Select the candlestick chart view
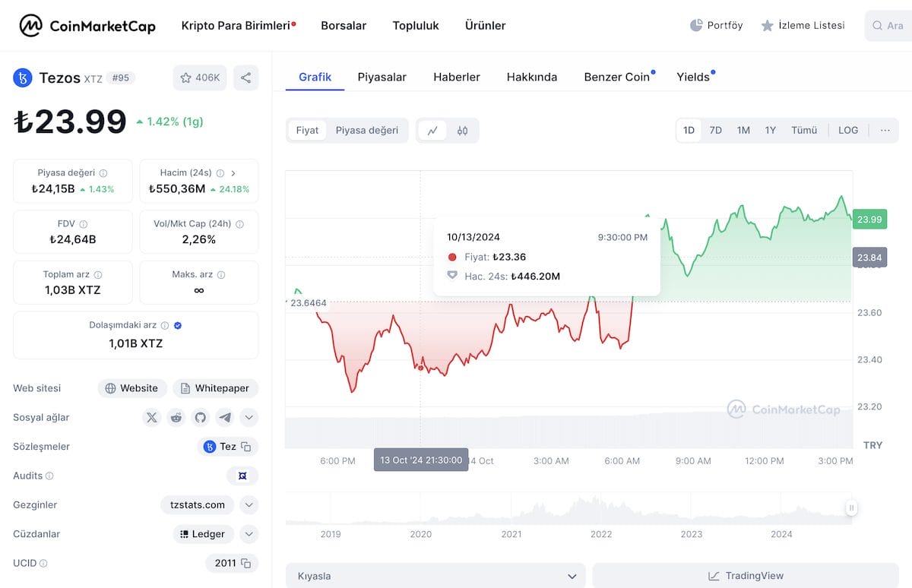 pos(461,130)
